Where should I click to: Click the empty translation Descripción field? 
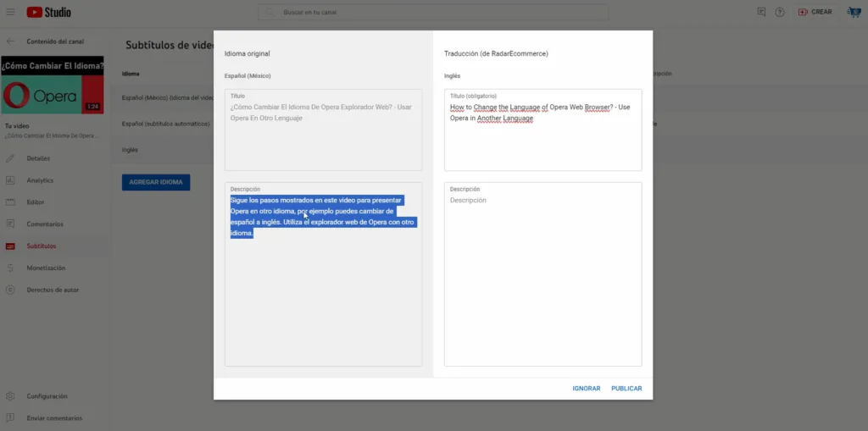543,274
